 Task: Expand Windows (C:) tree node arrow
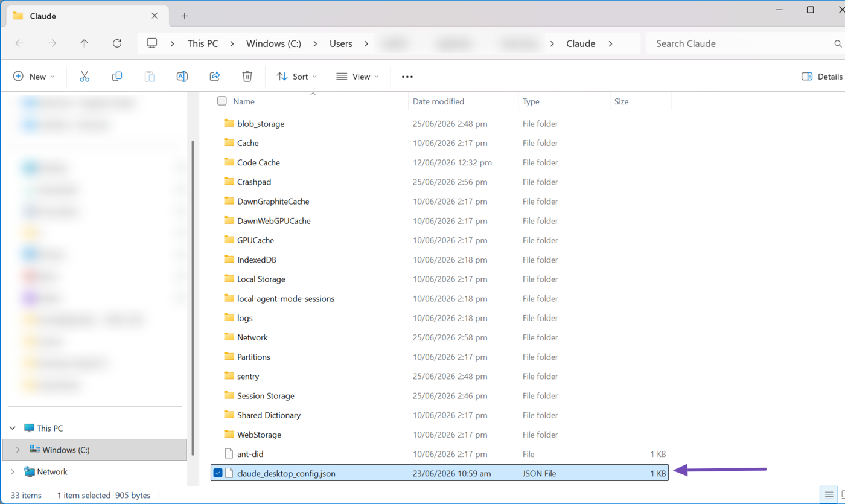click(18, 450)
